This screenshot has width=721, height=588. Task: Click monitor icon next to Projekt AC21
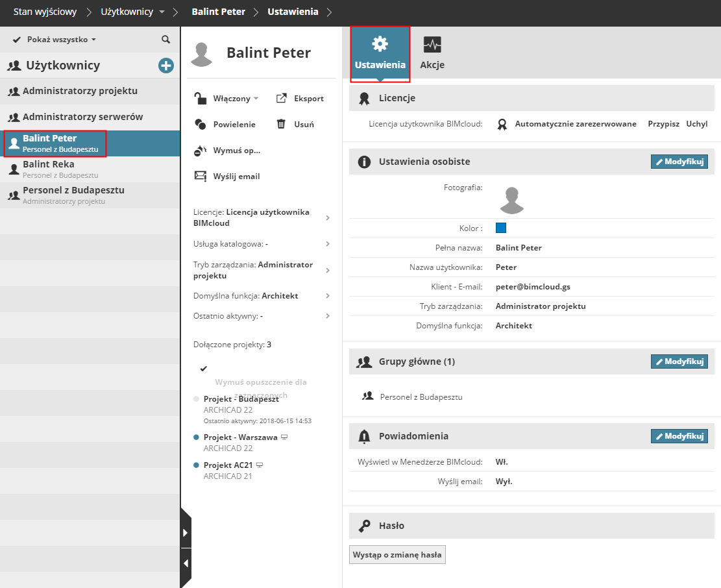260,465
